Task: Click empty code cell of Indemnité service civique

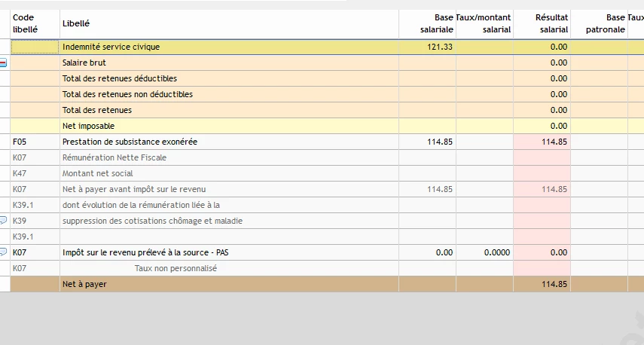Action: pos(35,47)
